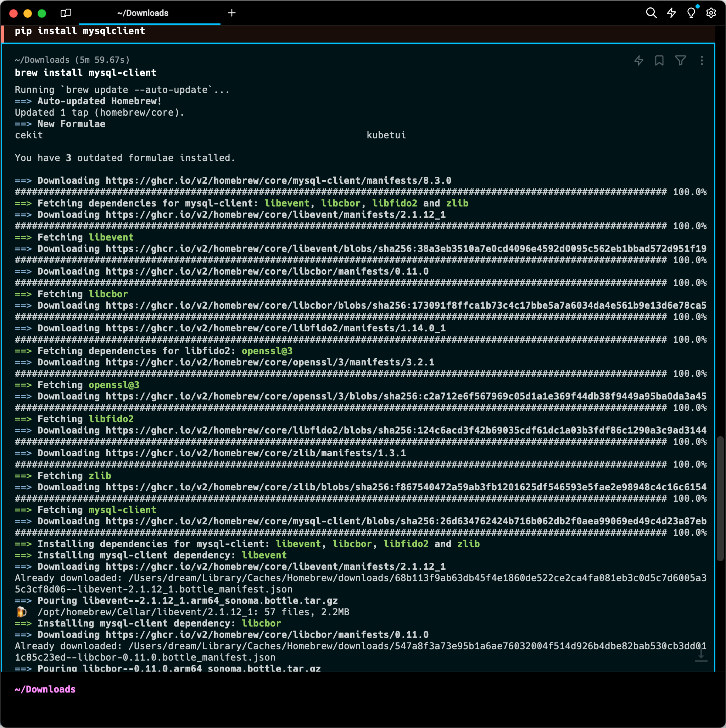Toggle the split panes icon beside tab
726x728 pixels.
point(66,13)
